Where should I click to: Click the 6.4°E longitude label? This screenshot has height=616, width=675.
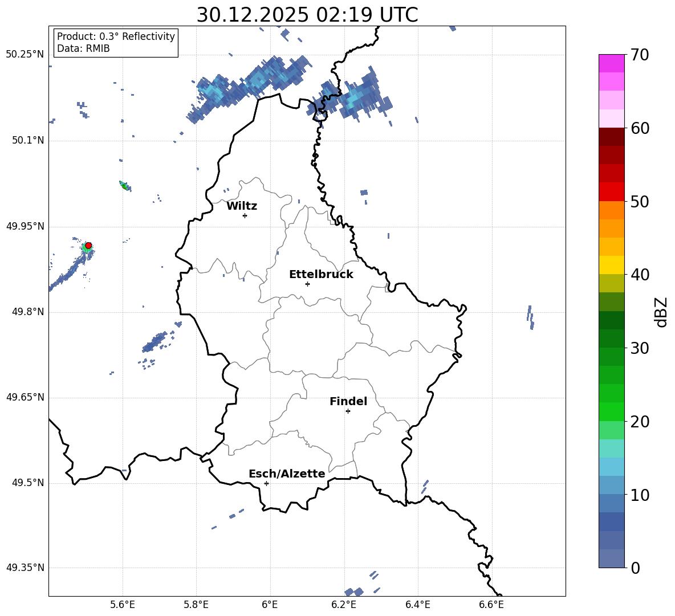(x=417, y=605)
